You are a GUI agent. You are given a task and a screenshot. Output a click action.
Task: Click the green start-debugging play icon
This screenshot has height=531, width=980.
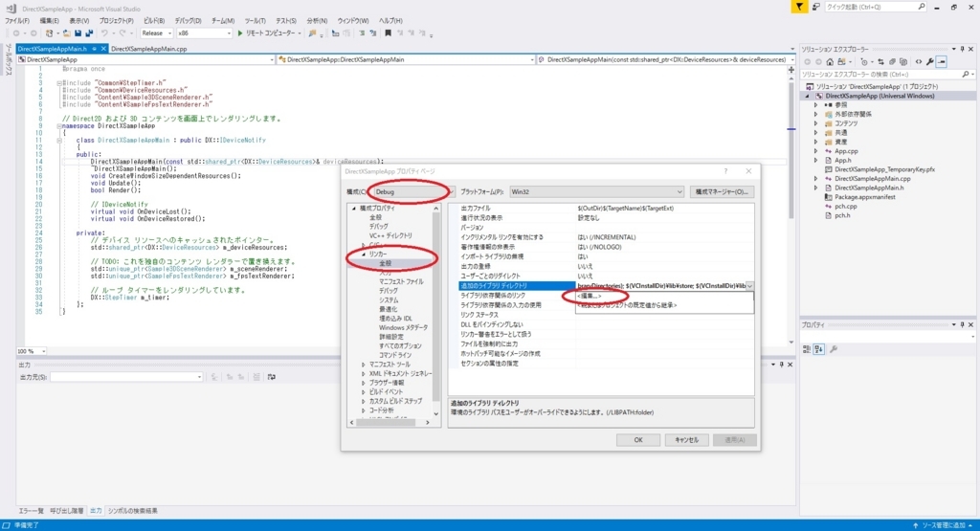pyautogui.click(x=239, y=33)
